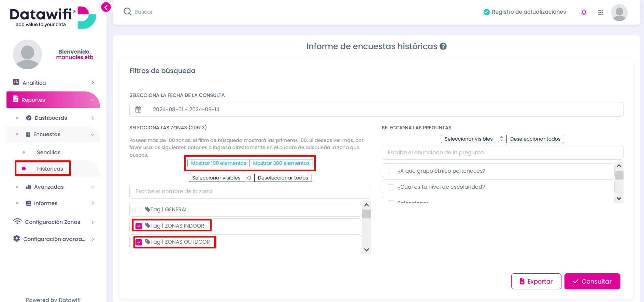The height and width of the screenshot is (302, 644).
Task: Check the Tag GENERAL checkbox
Action: (139, 210)
